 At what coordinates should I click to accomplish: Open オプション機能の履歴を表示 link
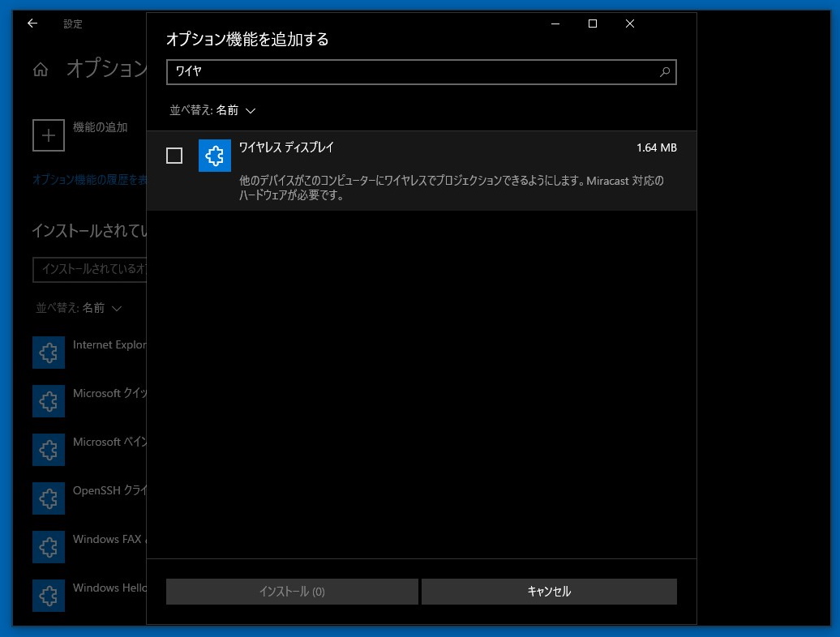click(89, 179)
